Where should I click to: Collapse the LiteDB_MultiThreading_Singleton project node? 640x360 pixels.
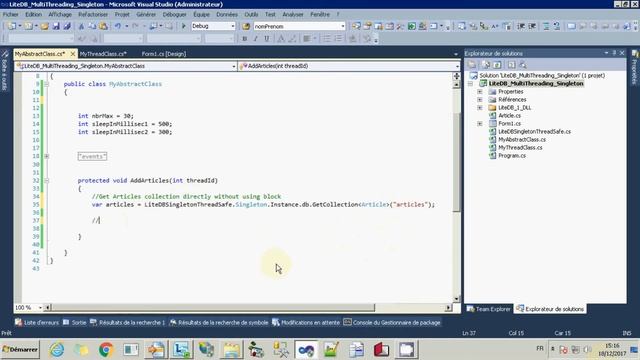click(x=470, y=84)
